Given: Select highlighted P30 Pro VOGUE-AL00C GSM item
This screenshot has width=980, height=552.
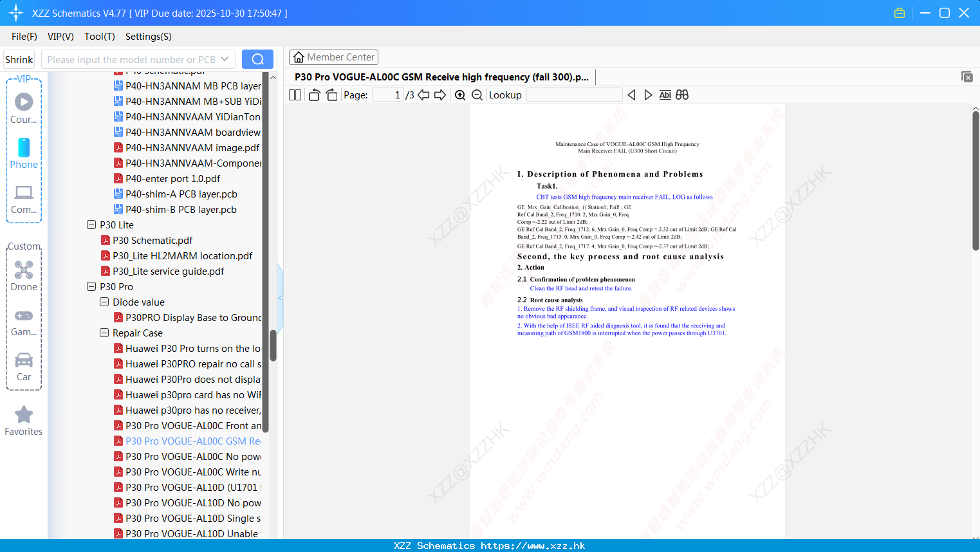Looking at the screenshot, I should pos(187,441).
